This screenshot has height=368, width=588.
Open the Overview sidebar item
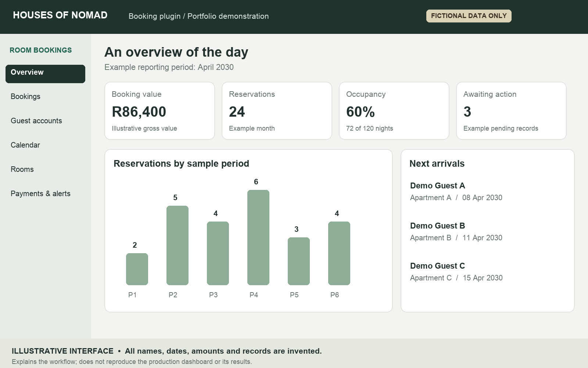45,74
